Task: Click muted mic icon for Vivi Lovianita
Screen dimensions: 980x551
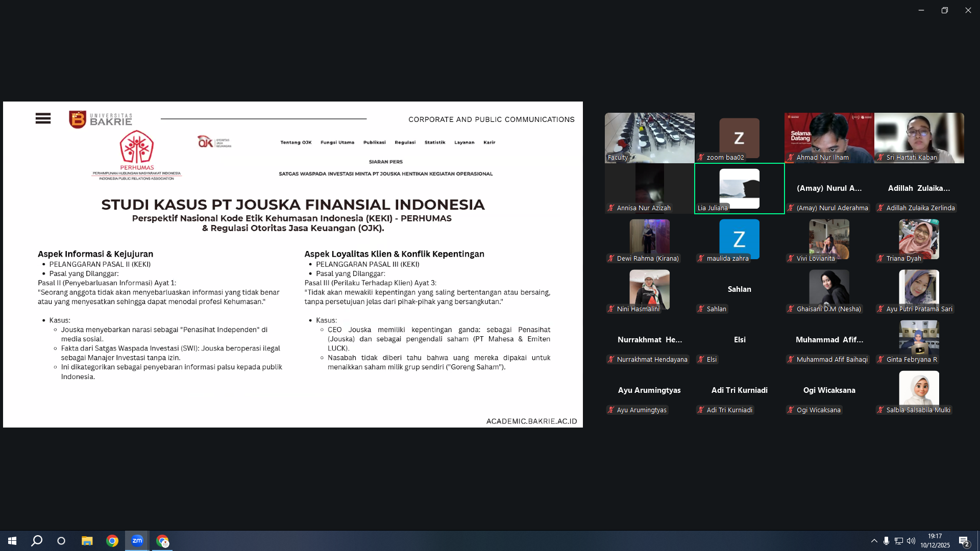Action: click(x=791, y=259)
